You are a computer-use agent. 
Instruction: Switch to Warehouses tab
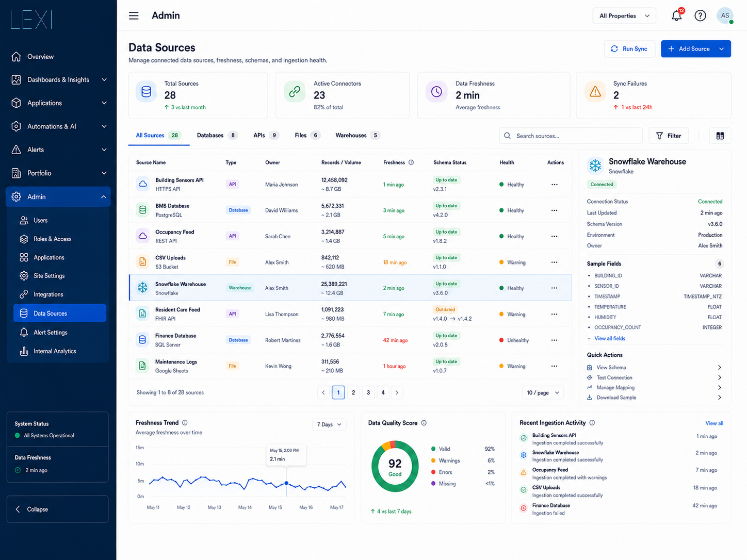[358, 136]
